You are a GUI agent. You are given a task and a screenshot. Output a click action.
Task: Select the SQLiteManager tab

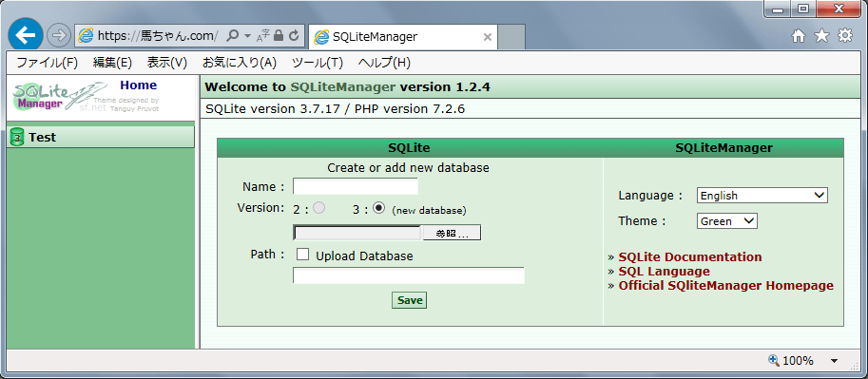(x=402, y=37)
